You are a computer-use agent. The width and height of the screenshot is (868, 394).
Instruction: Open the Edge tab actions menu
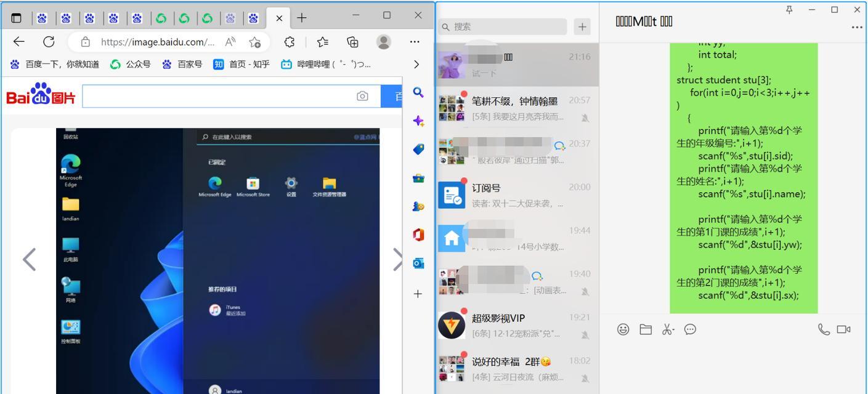click(x=17, y=18)
